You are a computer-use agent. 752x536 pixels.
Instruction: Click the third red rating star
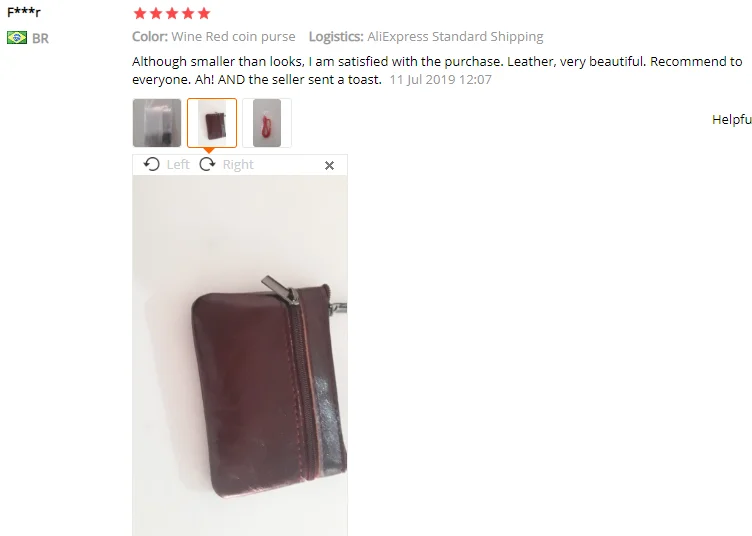pos(172,13)
